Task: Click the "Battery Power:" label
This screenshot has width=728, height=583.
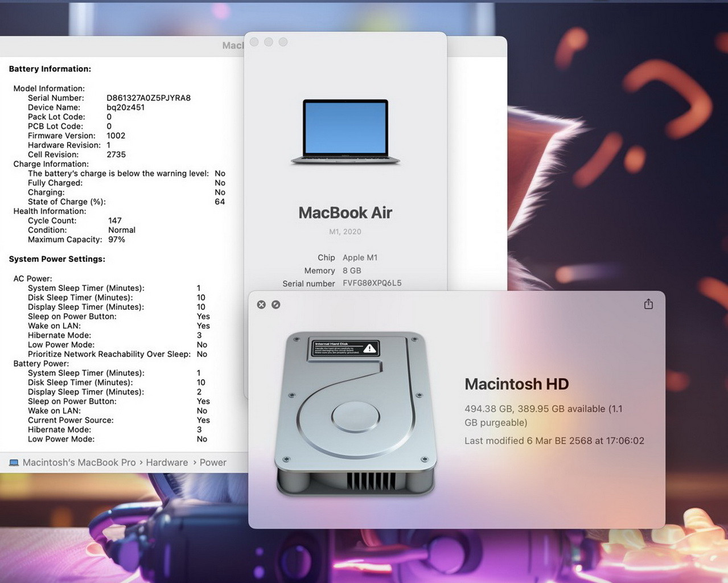Action: click(41, 363)
